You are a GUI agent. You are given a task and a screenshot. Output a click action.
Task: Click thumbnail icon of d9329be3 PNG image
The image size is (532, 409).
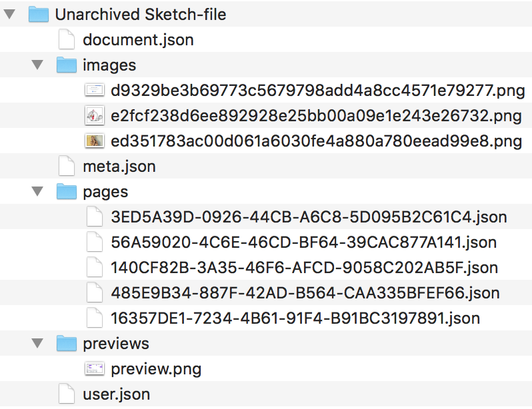coord(95,90)
